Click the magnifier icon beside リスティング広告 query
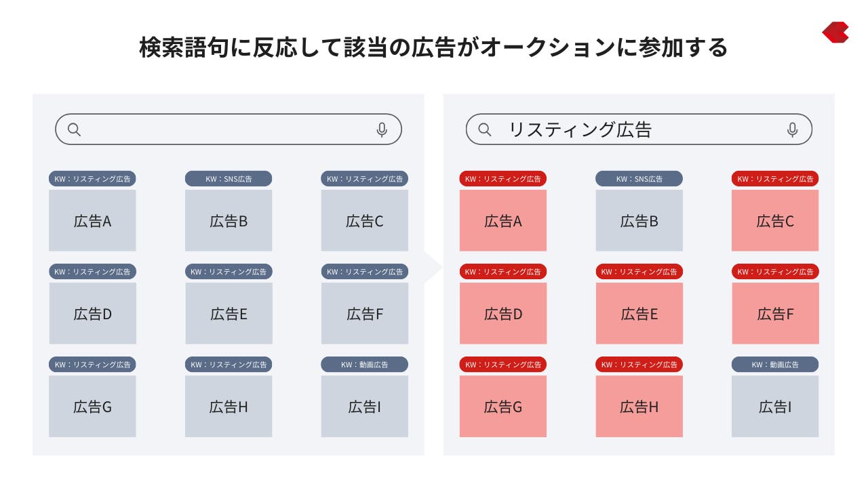Viewport: 868px width, 488px height. click(484, 129)
